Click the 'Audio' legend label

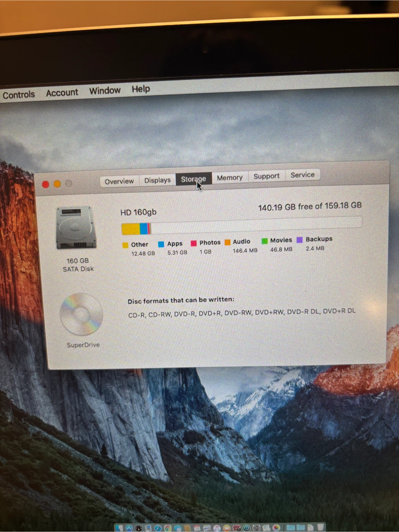[242, 242]
